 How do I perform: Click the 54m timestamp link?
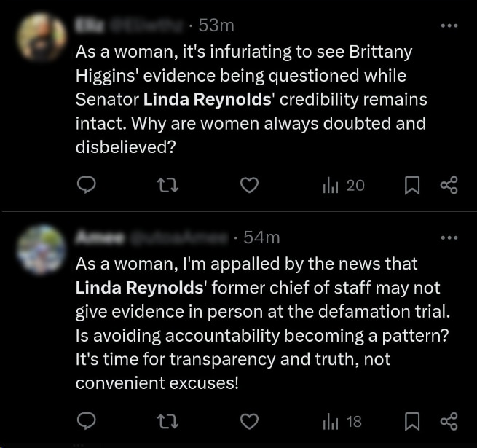[261, 237]
